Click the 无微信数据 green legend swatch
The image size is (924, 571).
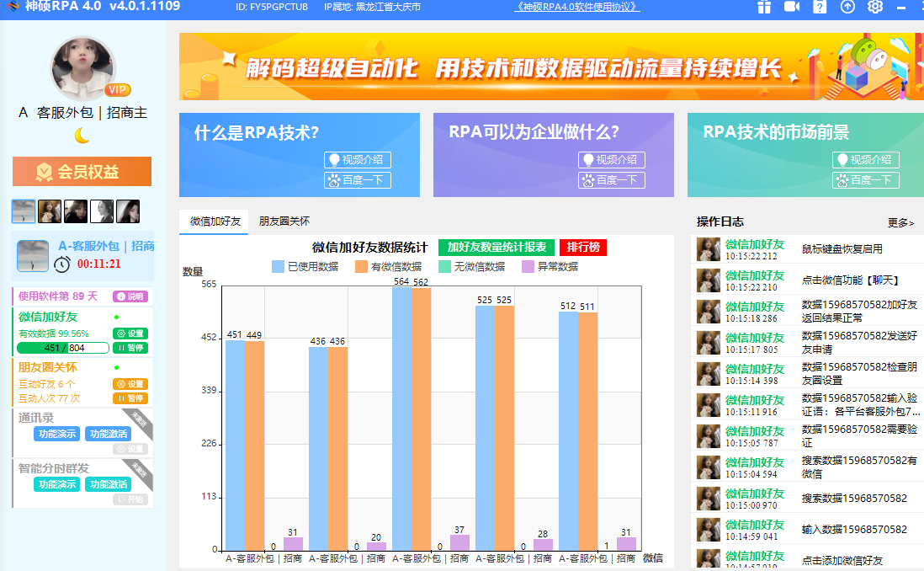(445, 267)
